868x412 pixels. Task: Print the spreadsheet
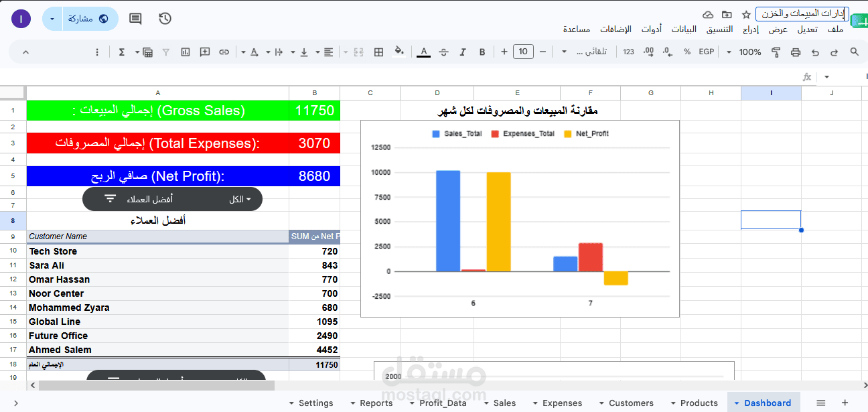coord(796,52)
